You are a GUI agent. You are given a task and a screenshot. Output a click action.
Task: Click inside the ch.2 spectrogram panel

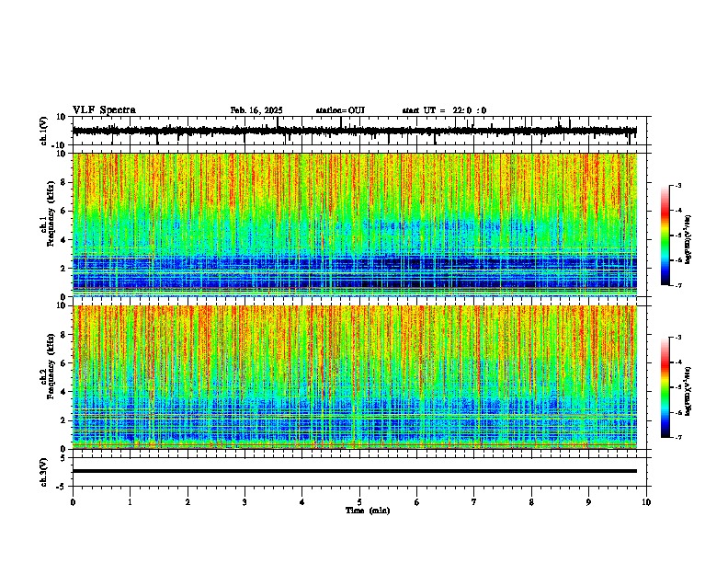(355, 377)
